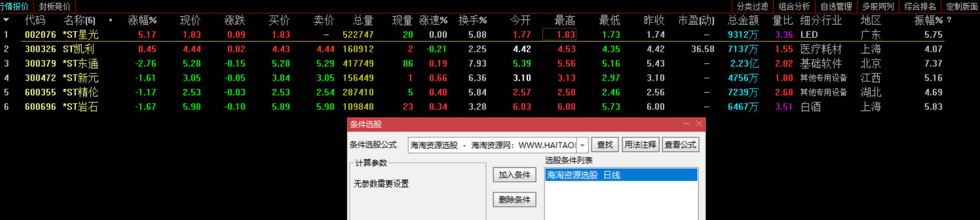Viewport: 980px width, 220px height.
Task: Select 海淘资源选股 日线 in condition list
Action: point(621,175)
